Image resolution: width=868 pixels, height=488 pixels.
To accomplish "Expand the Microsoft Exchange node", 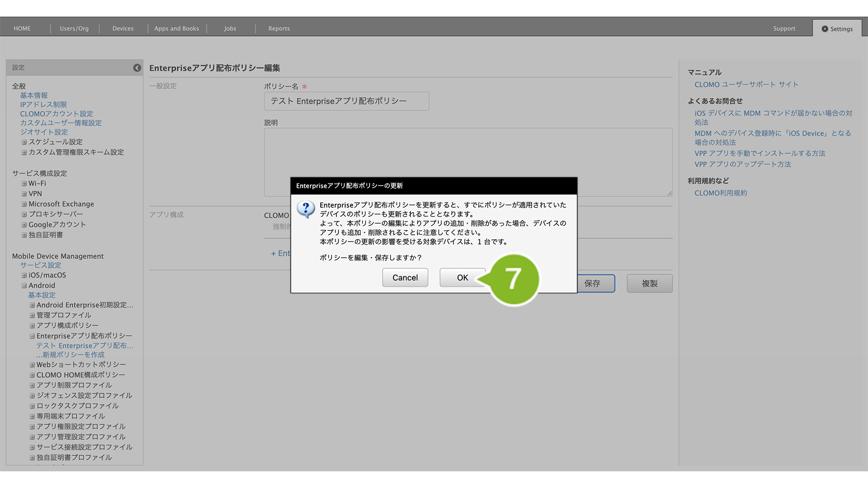I will (24, 204).
